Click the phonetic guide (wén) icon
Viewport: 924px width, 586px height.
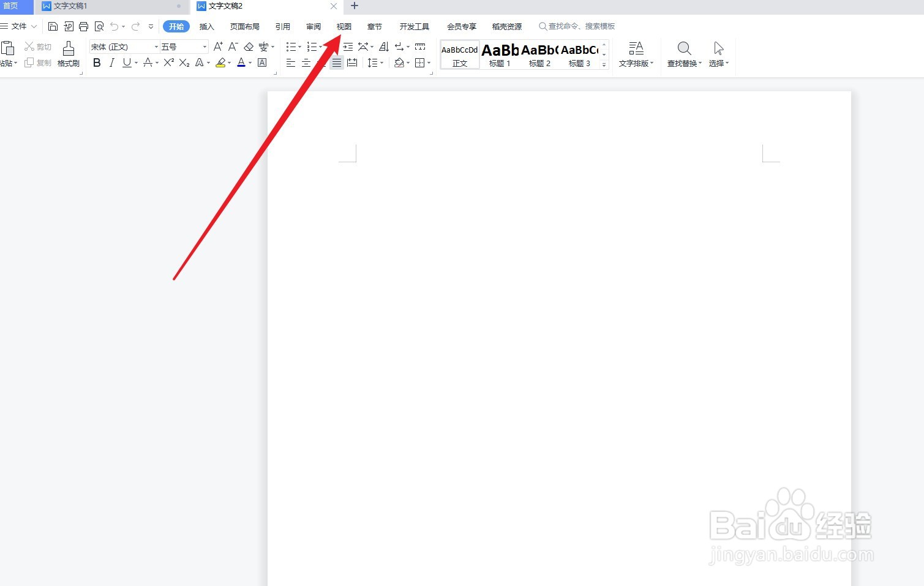[263, 47]
